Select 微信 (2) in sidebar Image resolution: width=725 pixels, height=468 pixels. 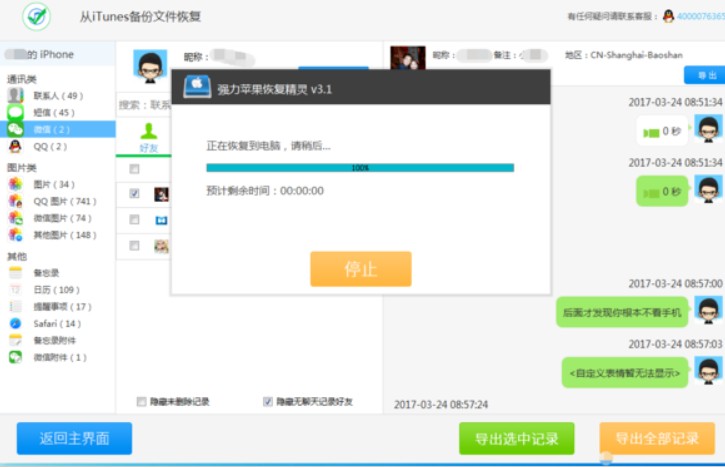pos(51,130)
